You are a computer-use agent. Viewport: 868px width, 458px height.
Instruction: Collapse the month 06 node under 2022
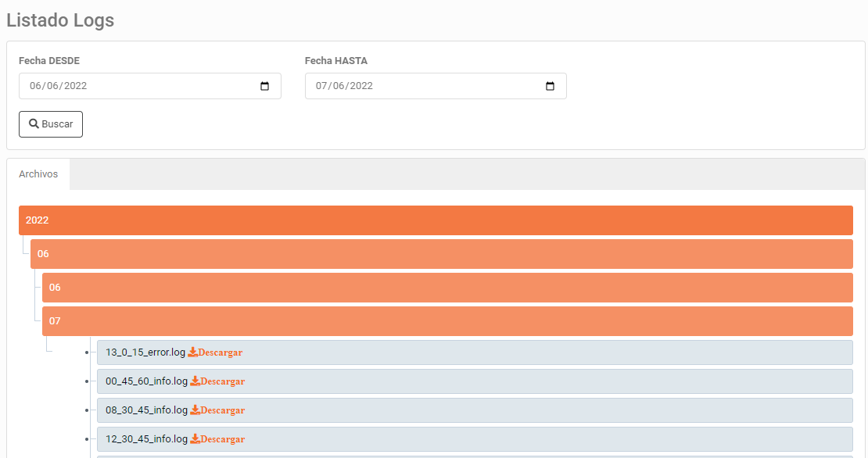tap(442, 254)
